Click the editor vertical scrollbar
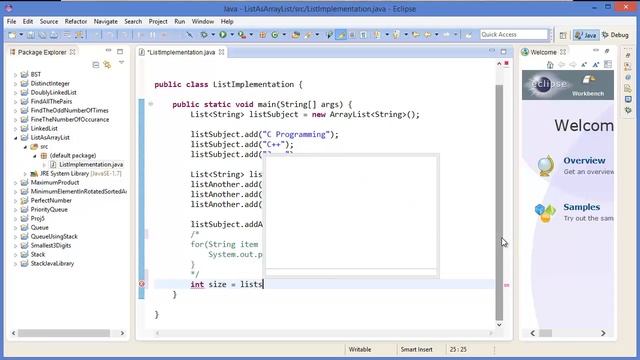This screenshot has width=640, height=360. click(499, 203)
